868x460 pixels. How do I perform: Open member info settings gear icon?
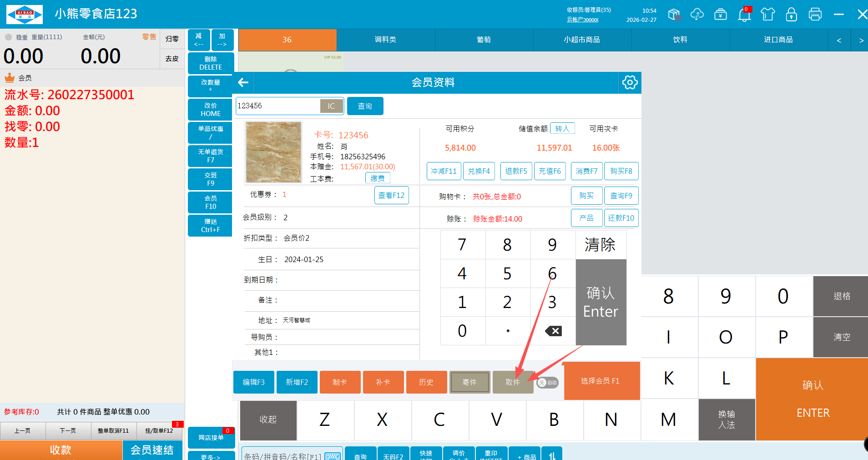[630, 82]
